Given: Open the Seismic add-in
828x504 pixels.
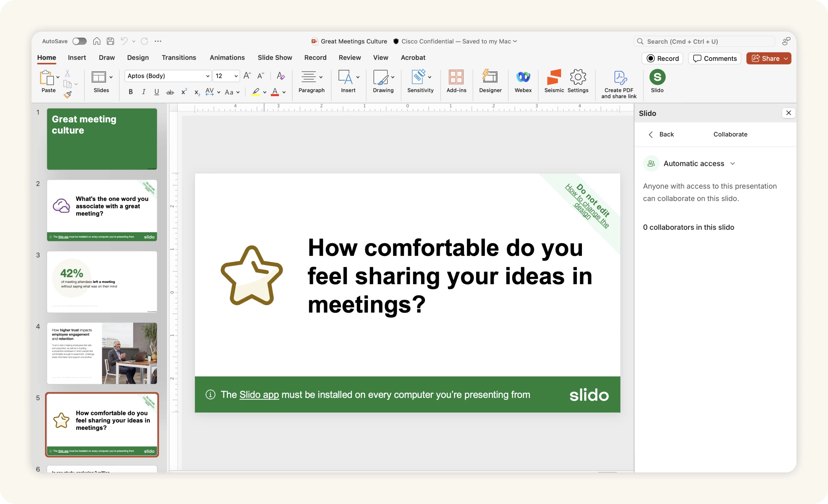Looking at the screenshot, I should click(554, 77).
